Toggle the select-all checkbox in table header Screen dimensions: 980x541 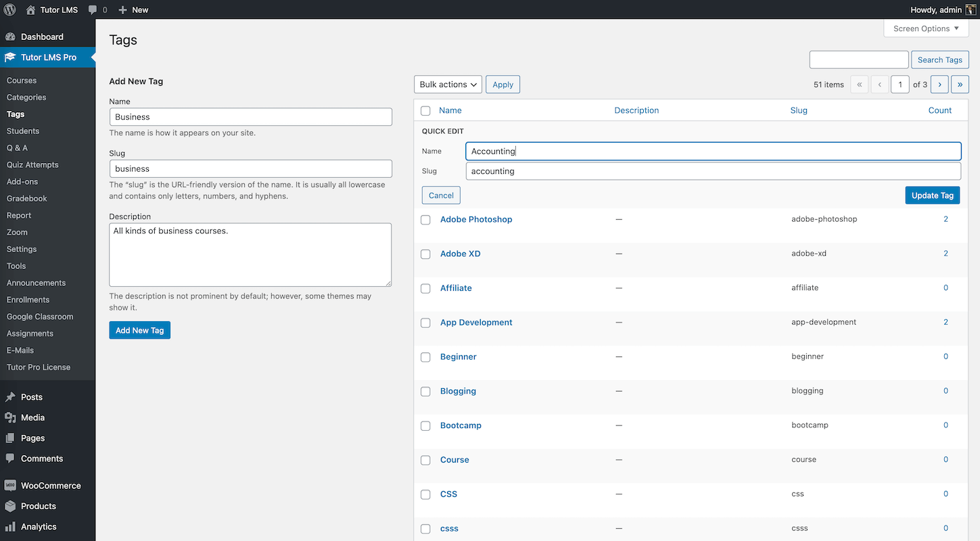click(425, 111)
